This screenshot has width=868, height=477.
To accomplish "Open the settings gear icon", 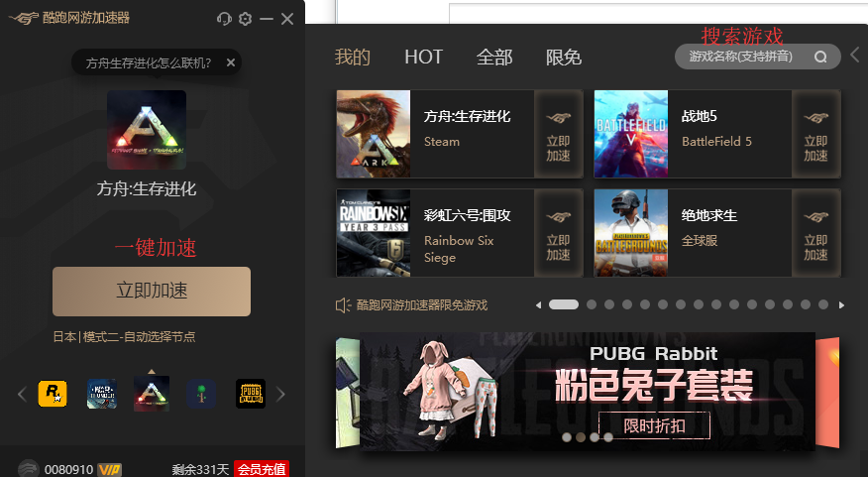I will click(x=245, y=19).
